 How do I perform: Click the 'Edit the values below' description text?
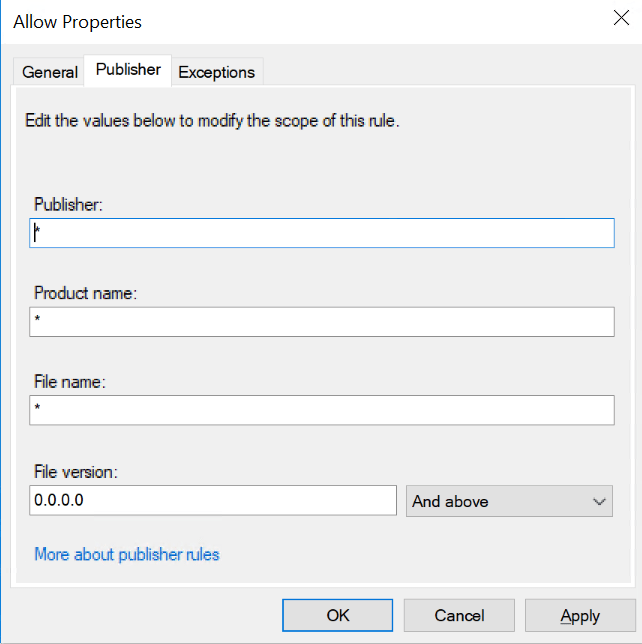tap(211, 122)
